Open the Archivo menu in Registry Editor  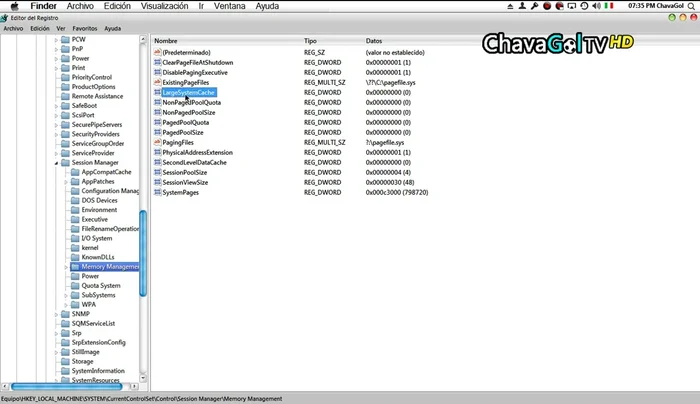point(13,28)
